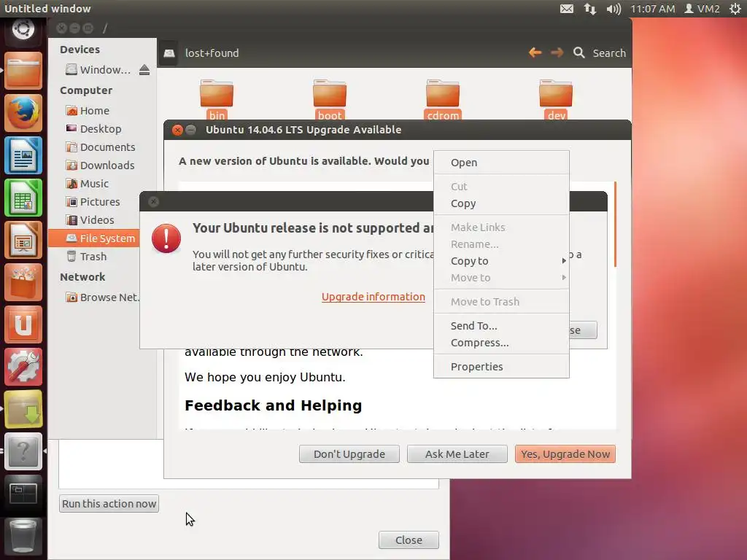The height and width of the screenshot is (560, 747).
Task: Open System Settings wrench launcher icon
Action: click(x=23, y=367)
